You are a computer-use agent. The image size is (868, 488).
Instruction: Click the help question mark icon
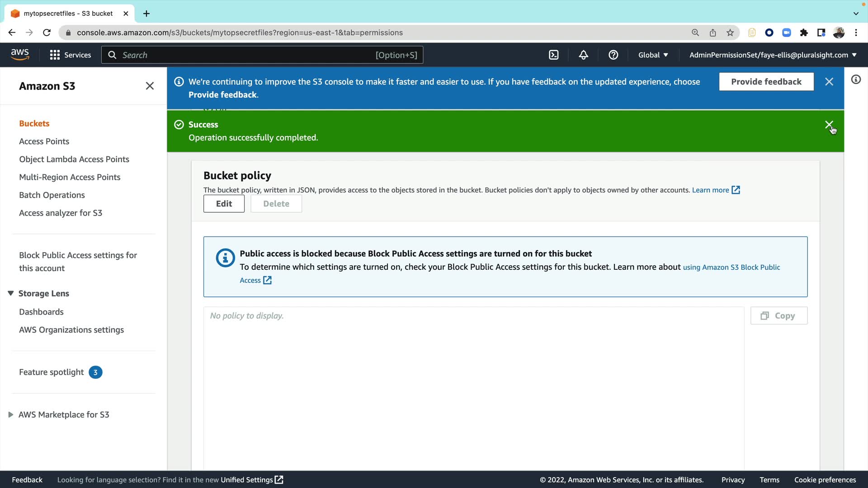tap(613, 55)
